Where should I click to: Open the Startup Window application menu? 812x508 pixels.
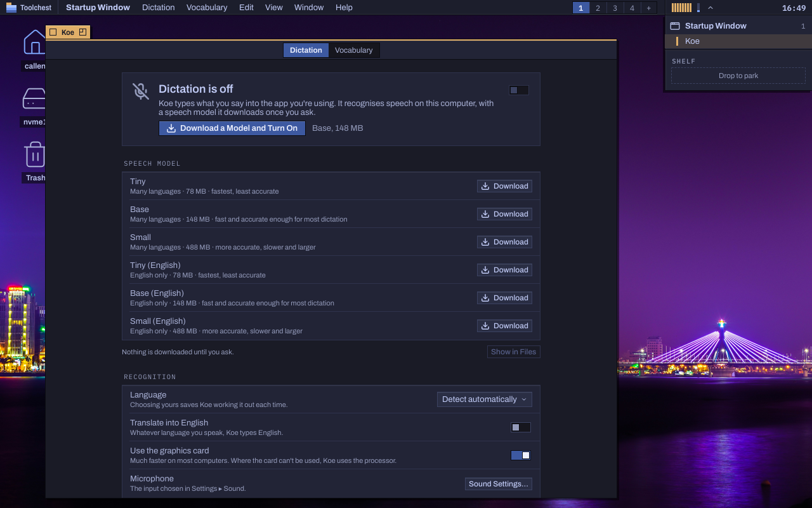tap(98, 8)
